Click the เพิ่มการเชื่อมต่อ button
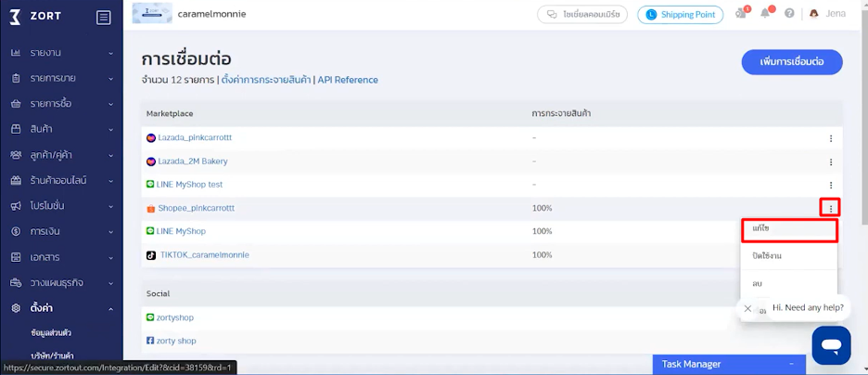 point(791,62)
